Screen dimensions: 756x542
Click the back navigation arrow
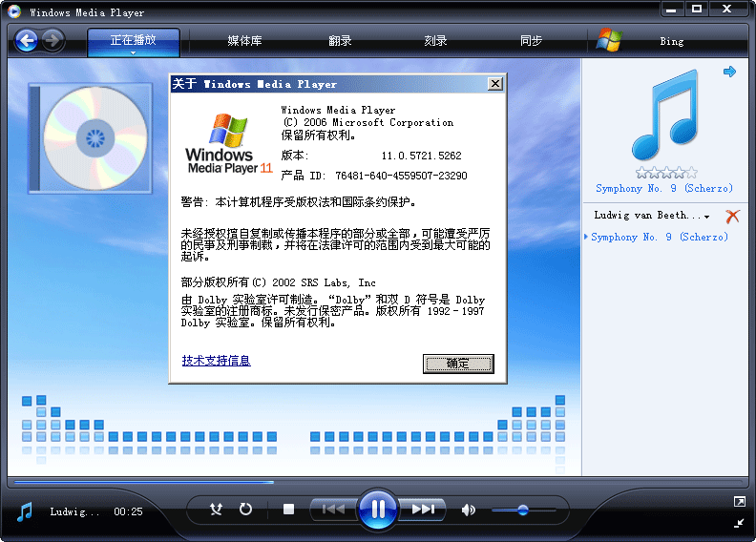[x=27, y=40]
